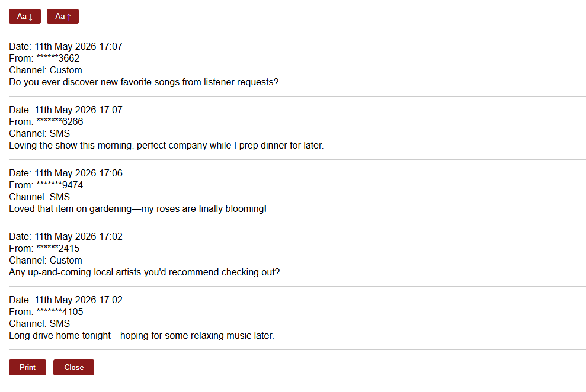The image size is (586, 392).
Task: Select message asking about local artists
Action: [144, 272]
